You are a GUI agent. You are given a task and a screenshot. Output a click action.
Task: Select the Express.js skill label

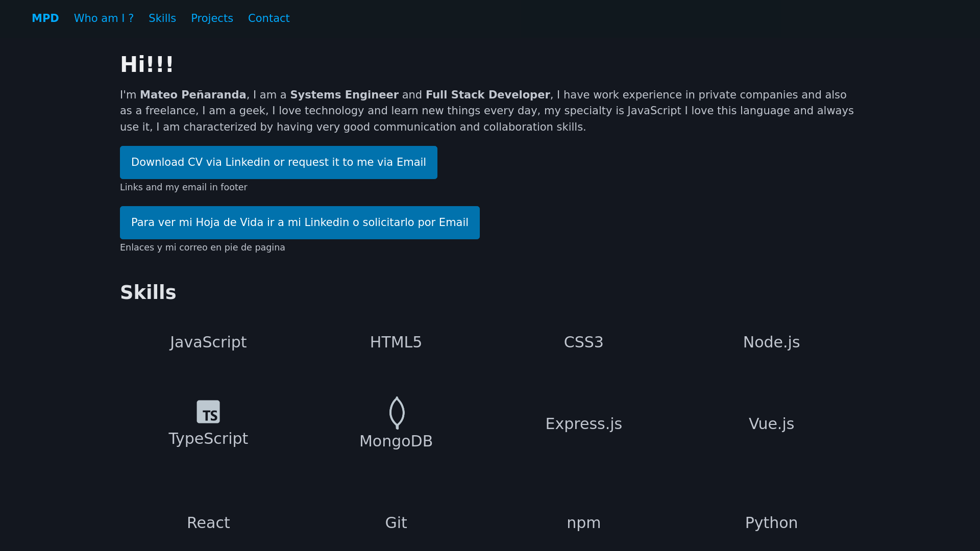coord(584,424)
